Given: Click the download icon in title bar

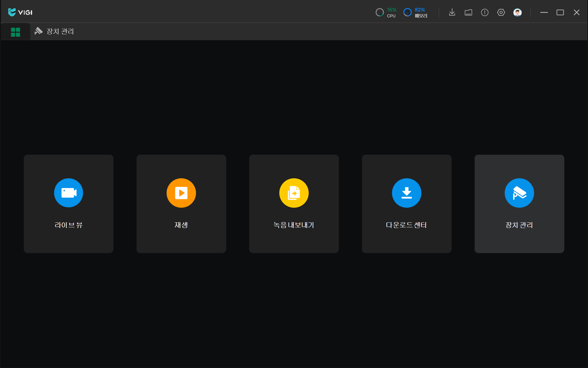Looking at the screenshot, I should pos(452,12).
